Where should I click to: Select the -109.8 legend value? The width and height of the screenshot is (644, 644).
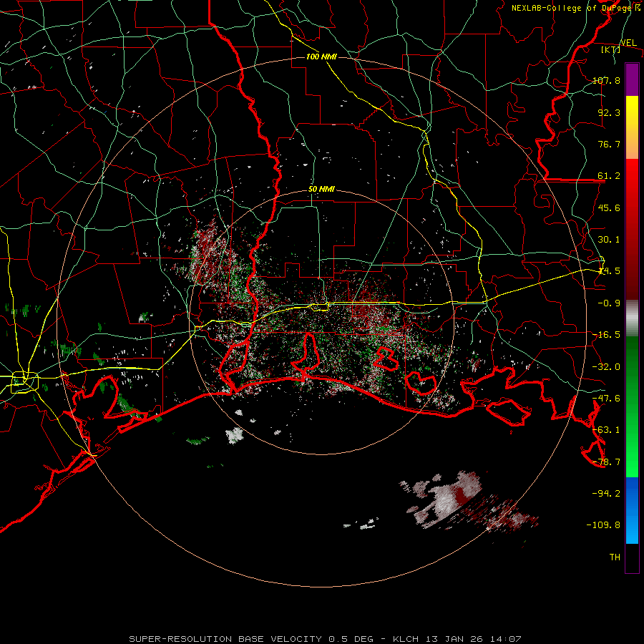click(x=604, y=525)
